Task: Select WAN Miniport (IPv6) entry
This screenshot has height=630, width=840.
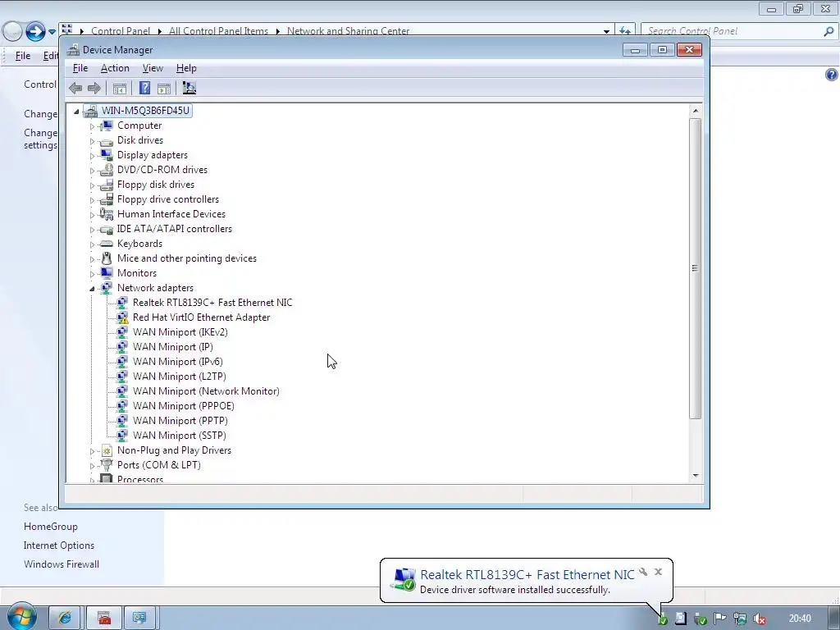Action: [x=177, y=362]
